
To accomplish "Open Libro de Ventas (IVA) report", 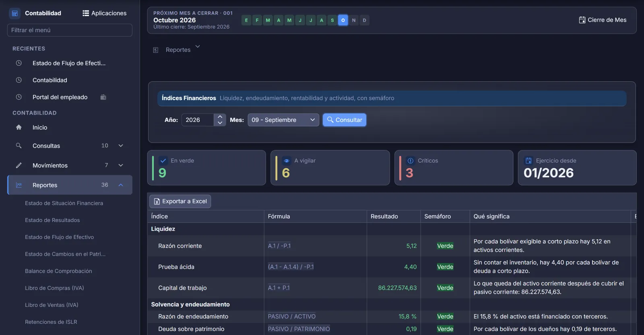I will point(52,305).
